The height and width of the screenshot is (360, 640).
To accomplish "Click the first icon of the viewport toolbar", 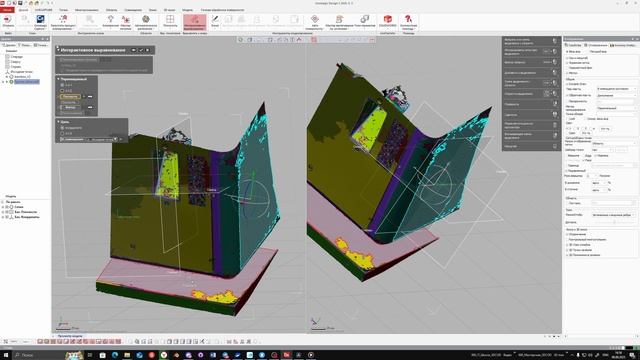I will click(x=240, y=40).
